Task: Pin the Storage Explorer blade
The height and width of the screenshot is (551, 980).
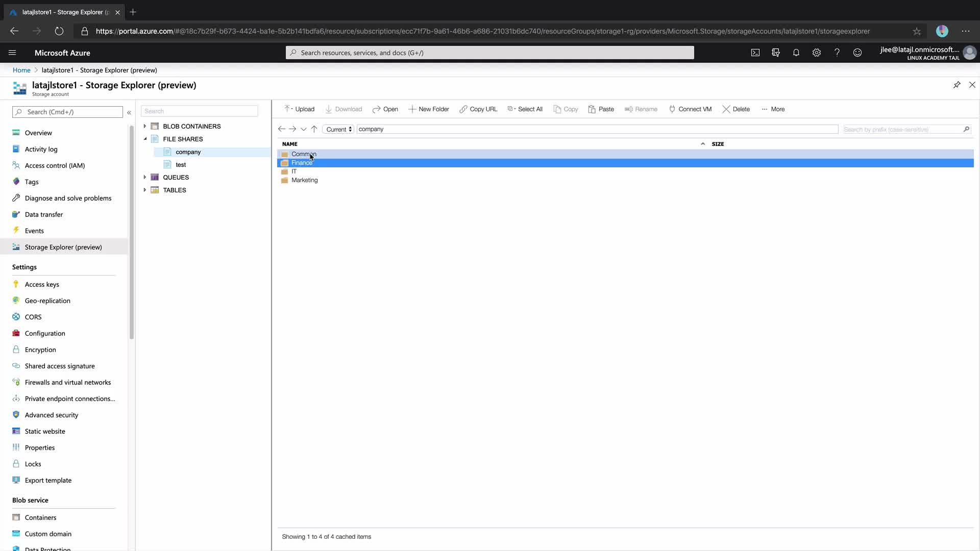Action: pos(957,85)
